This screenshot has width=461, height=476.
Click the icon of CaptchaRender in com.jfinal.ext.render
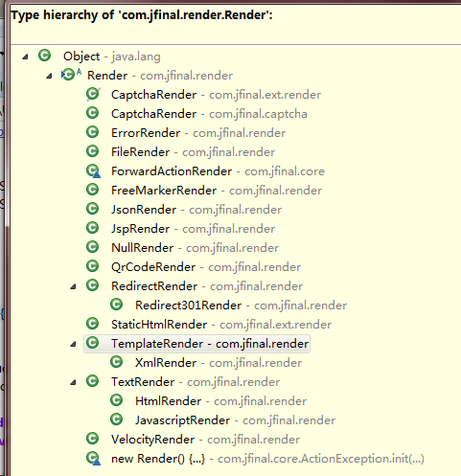click(x=93, y=94)
